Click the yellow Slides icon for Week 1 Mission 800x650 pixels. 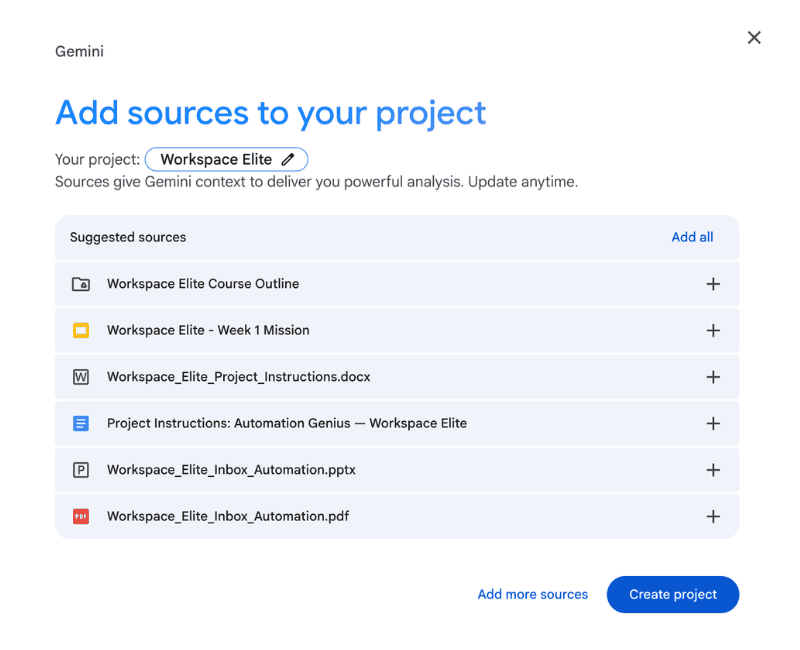pos(81,330)
